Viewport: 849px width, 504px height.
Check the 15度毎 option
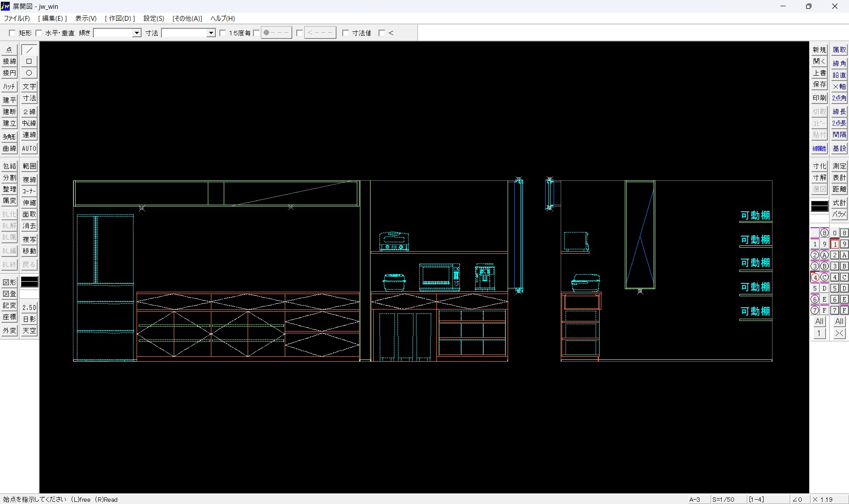coord(223,33)
